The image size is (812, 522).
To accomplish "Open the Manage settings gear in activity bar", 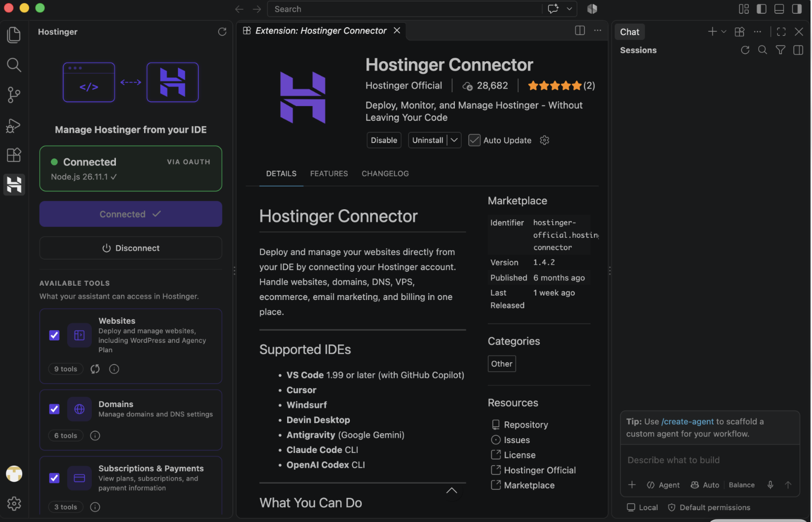I will click(14, 503).
